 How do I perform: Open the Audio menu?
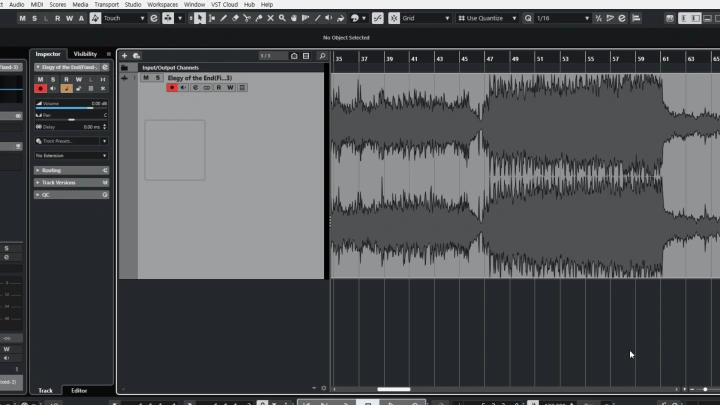tap(16, 5)
